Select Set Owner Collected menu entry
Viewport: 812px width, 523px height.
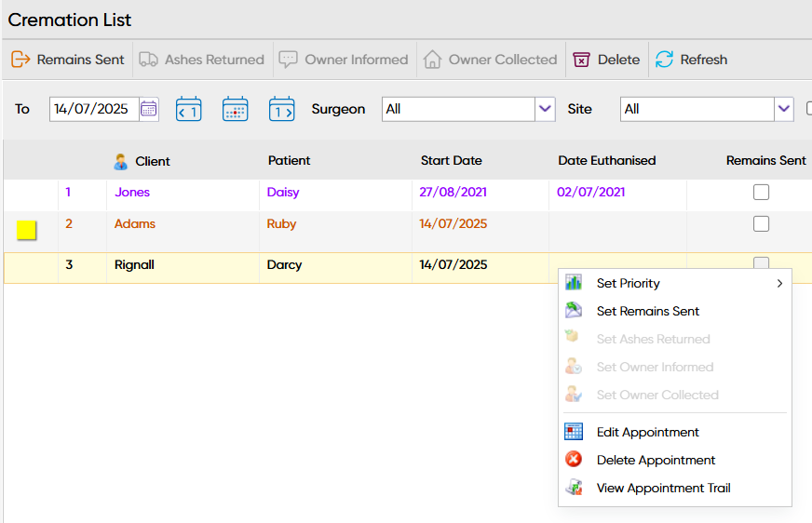pos(675,395)
